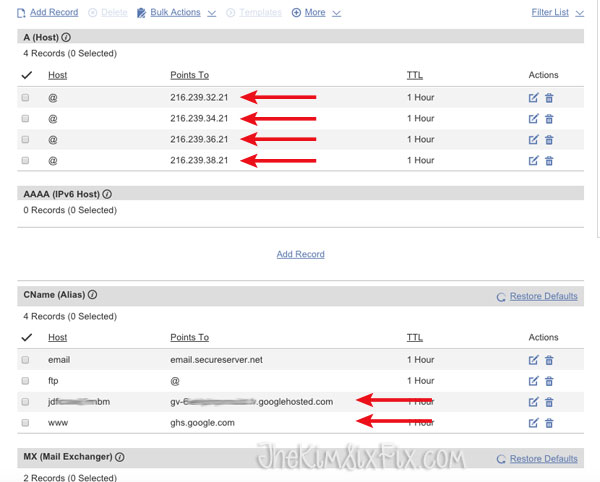Check the box for 216.239.32.21 record
The width and height of the screenshot is (600, 482).
coord(25,98)
